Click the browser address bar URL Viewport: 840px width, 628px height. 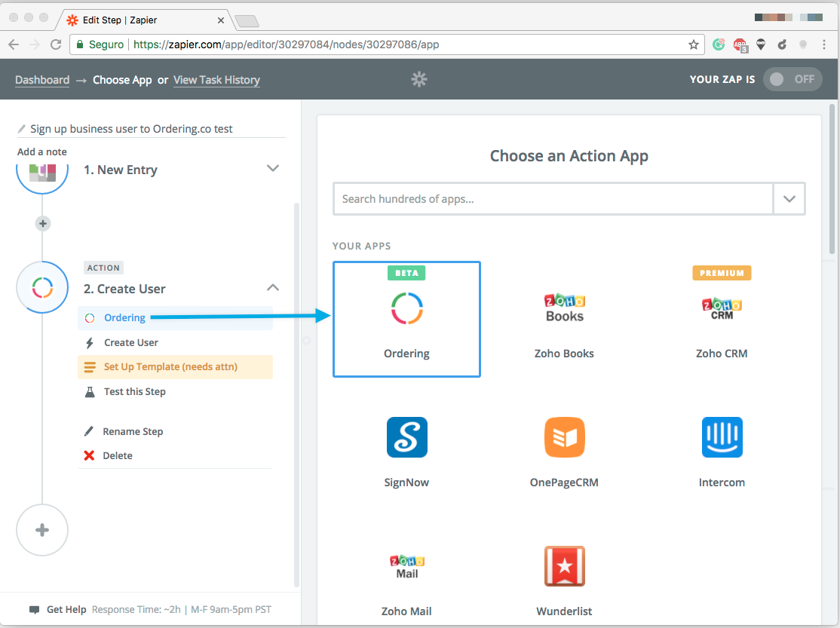(286, 44)
